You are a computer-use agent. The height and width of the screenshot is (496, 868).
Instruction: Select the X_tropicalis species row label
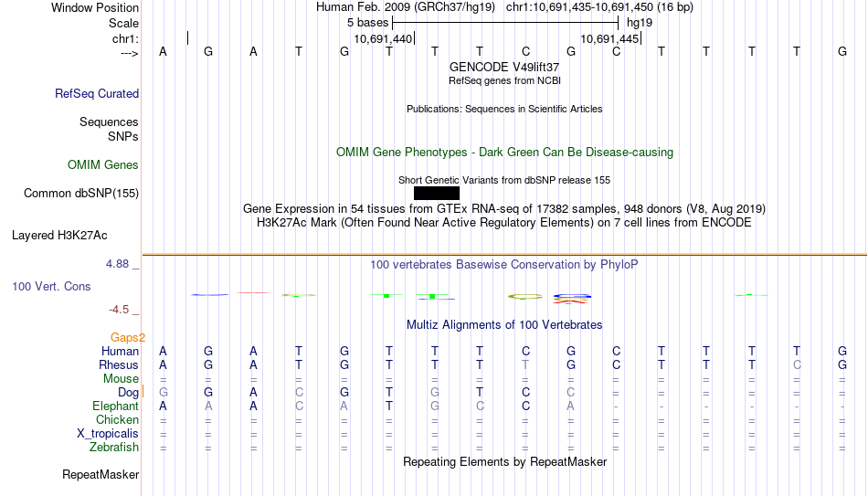tap(108, 434)
